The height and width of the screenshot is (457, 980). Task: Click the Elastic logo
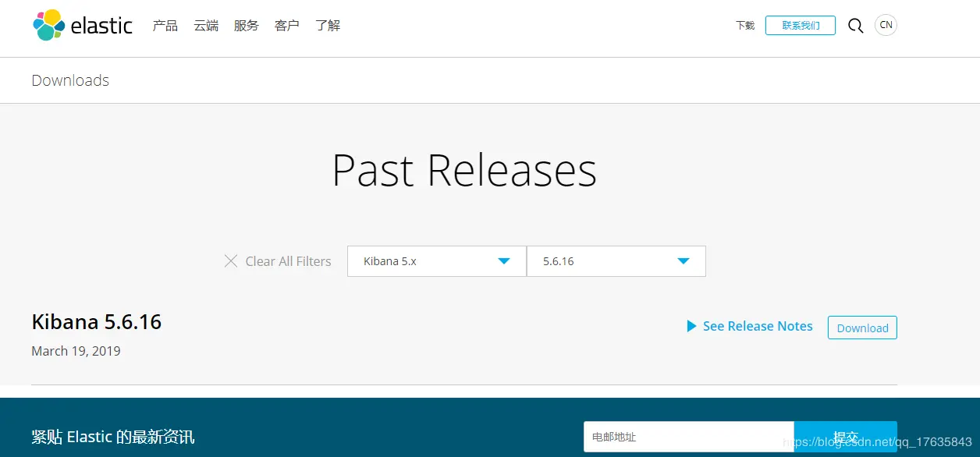pyautogui.click(x=83, y=25)
